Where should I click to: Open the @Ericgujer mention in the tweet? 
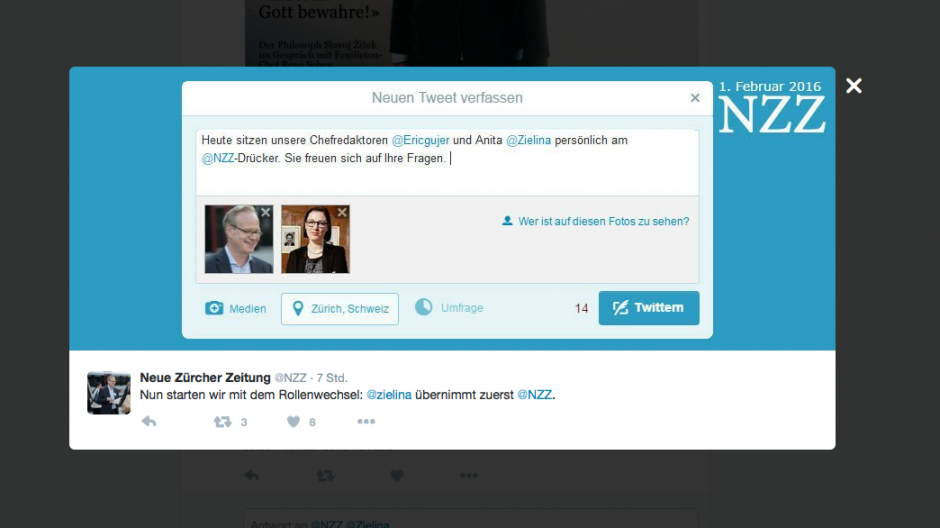pyautogui.click(x=420, y=140)
